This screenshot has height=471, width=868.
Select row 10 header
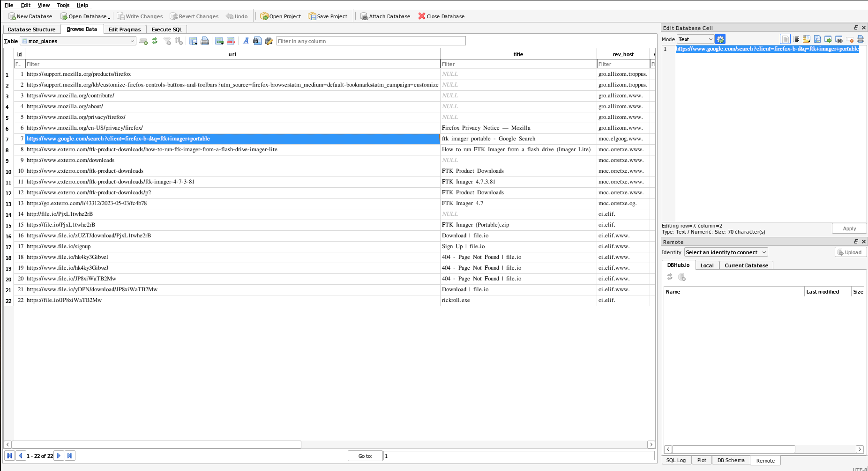pyautogui.click(x=8, y=172)
